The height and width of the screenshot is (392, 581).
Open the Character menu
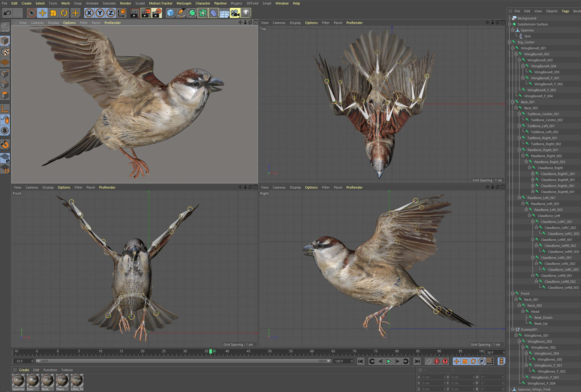(203, 3)
